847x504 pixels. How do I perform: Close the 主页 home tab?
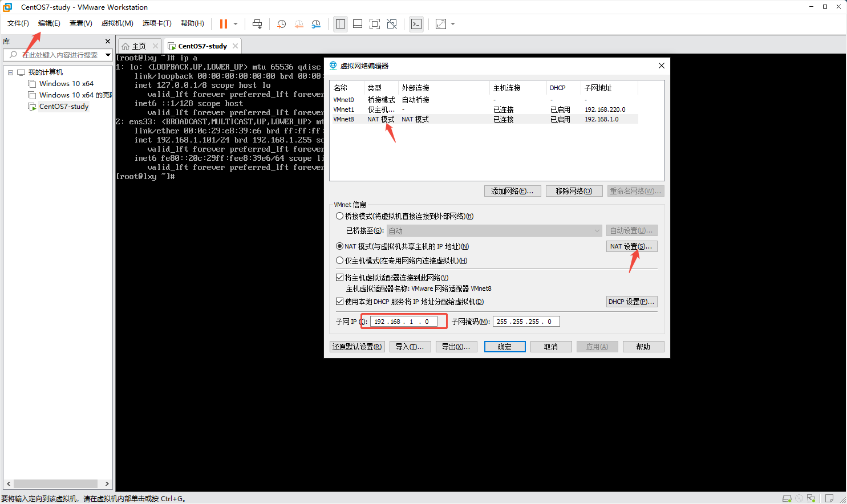[x=155, y=46]
